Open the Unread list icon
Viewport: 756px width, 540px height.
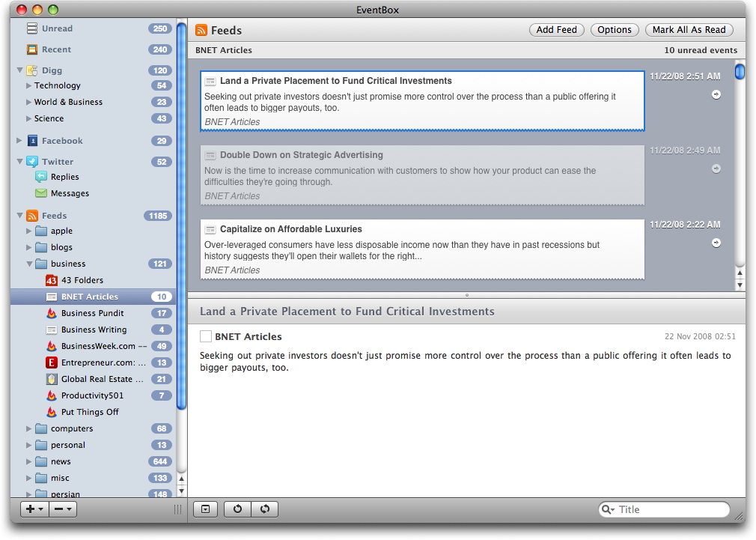[x=32, y=28]
